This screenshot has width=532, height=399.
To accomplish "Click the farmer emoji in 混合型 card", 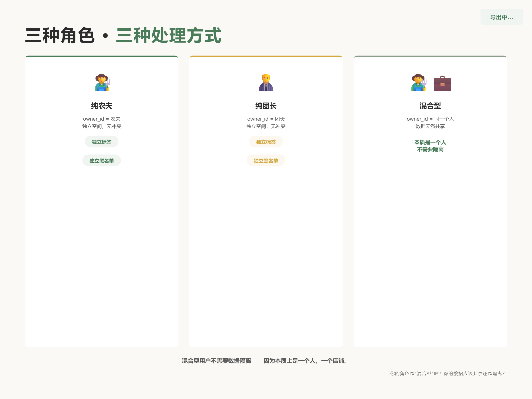I will pyautogui.click(x=419, y=82).
